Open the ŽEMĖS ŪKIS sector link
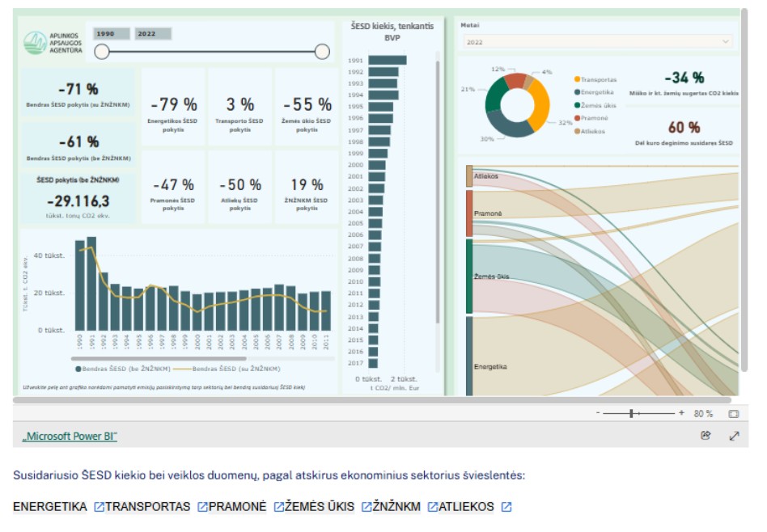This screenshot has height=532, width=767. (x=320, y=507)
